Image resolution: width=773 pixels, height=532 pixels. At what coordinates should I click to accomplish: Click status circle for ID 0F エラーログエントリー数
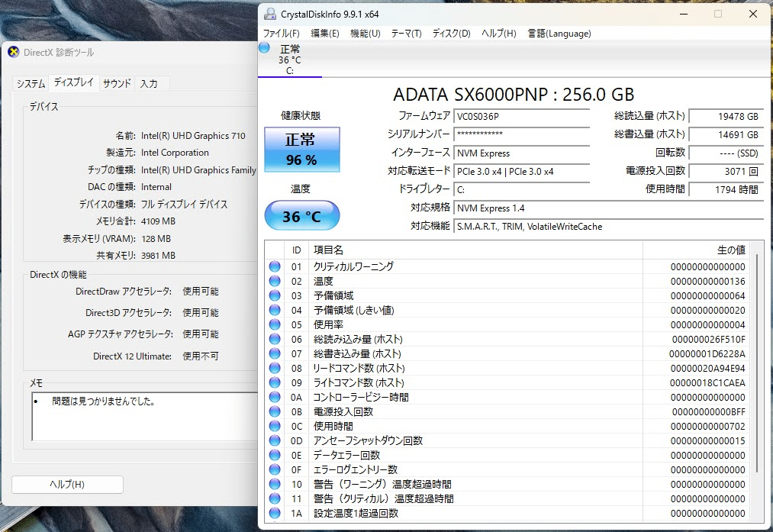(275, 469)
